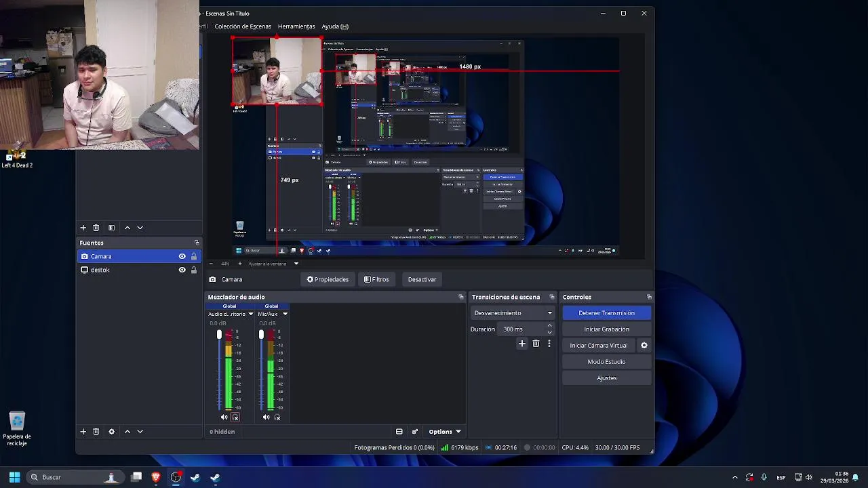Open Filtros for Camara source
Screen dimensions: 868x488
[x=376, y=279]
